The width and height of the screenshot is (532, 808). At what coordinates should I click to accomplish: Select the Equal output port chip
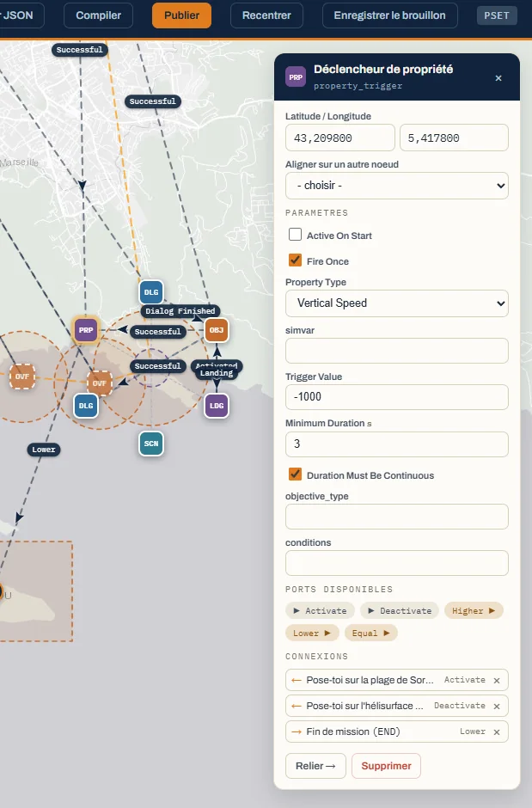[370, 633]
